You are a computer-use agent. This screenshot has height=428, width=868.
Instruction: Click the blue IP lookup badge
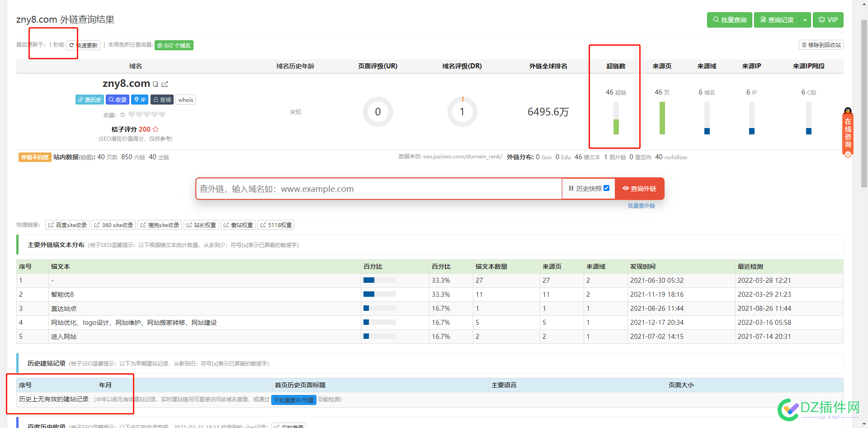tap(140, 100)
